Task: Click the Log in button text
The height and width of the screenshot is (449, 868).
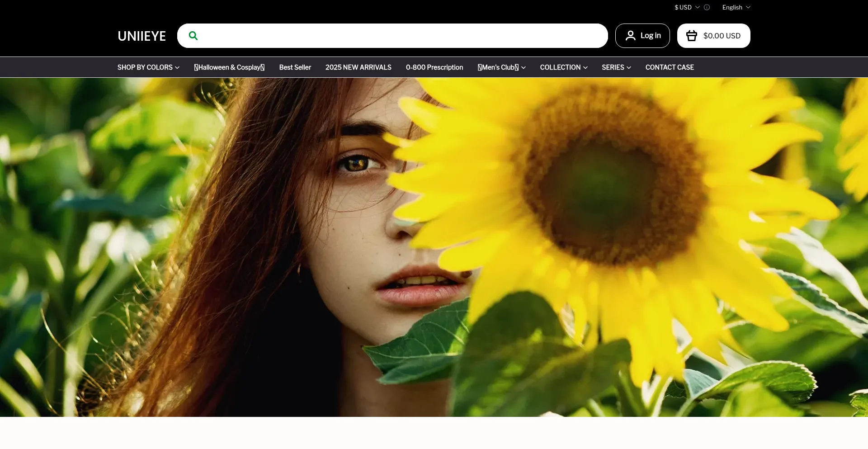Action: [x=651, y=36]
